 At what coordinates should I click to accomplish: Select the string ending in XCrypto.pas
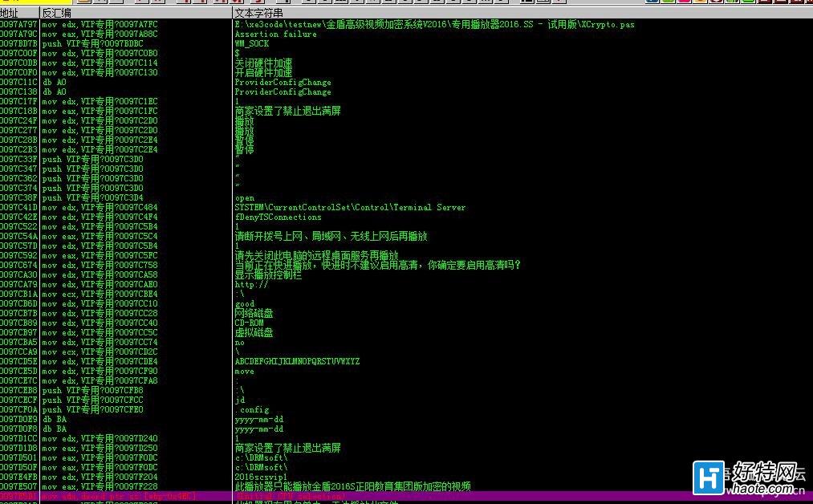click(434, 24)
